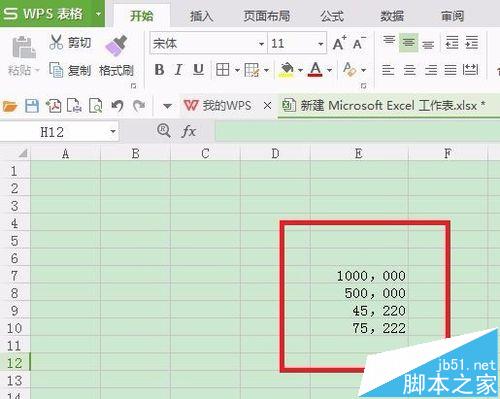Switch to the 公式 (Formulas) tab
The image size is (500, 399).
click(332, 16)
